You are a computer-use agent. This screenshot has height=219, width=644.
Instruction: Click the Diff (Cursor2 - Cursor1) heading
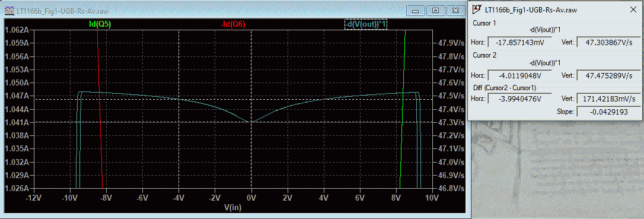pos(505,87)
